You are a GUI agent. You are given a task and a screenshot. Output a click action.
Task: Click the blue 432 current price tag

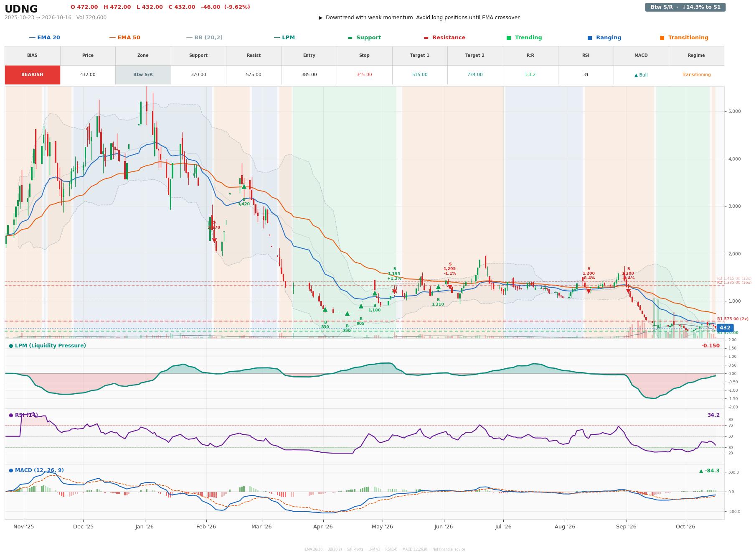pos(725,328)
